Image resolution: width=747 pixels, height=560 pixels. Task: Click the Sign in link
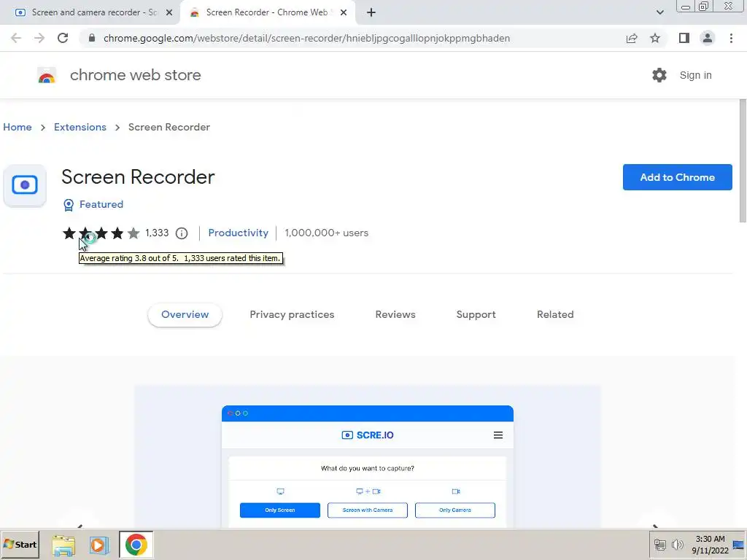[695, 75]
